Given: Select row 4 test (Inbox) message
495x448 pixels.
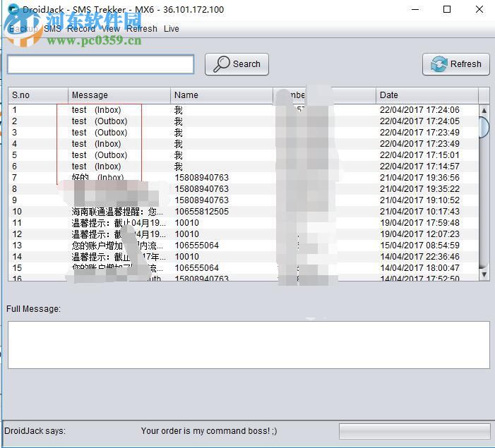Looking at the screenshot, I should (x=96, y=144).
